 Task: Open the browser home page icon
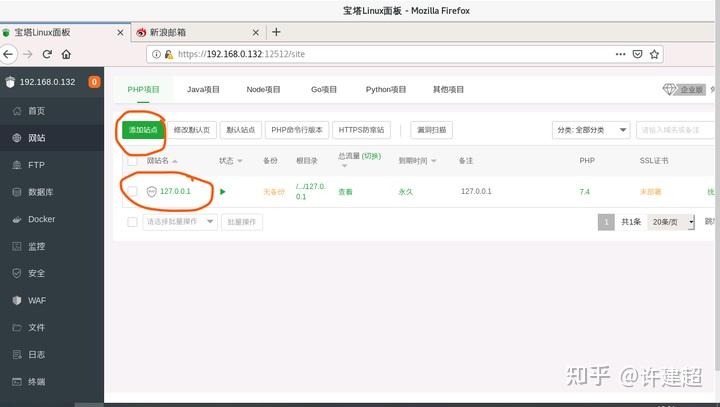point(66,54)
